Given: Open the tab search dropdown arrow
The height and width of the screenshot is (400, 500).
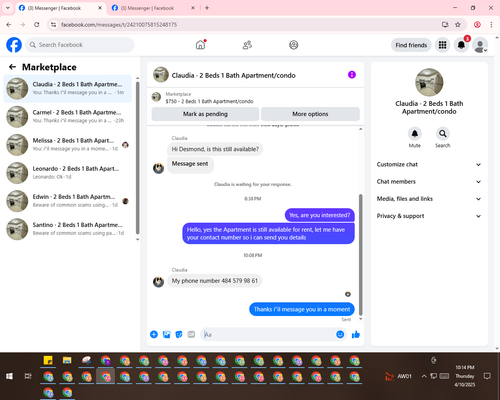Looking at the screenshot, I should (8, 8).
